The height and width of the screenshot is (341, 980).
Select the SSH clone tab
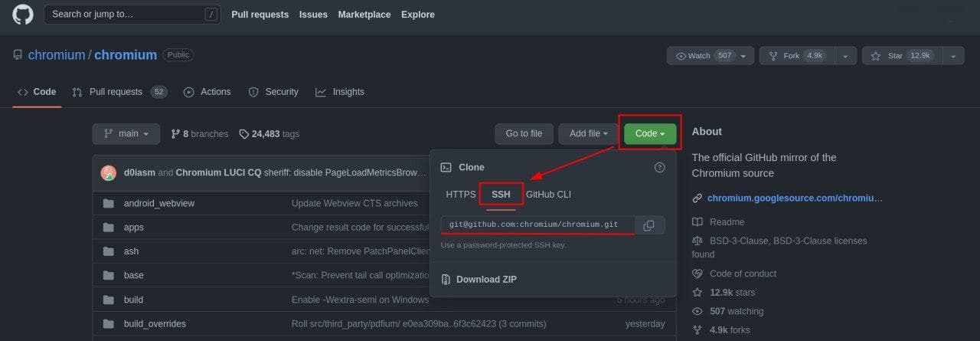[501, 195]
